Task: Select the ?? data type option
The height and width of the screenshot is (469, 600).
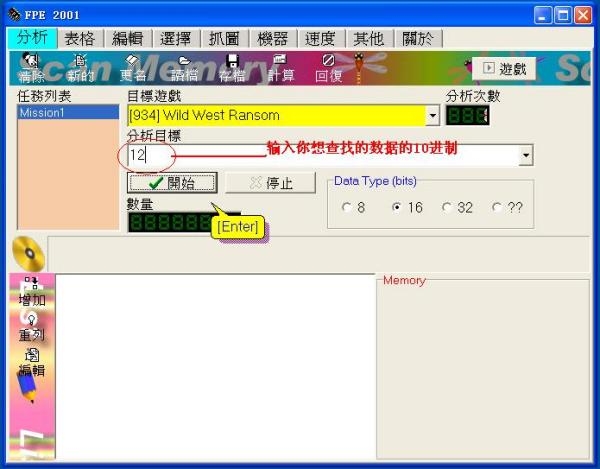Action: pos(497,208)
